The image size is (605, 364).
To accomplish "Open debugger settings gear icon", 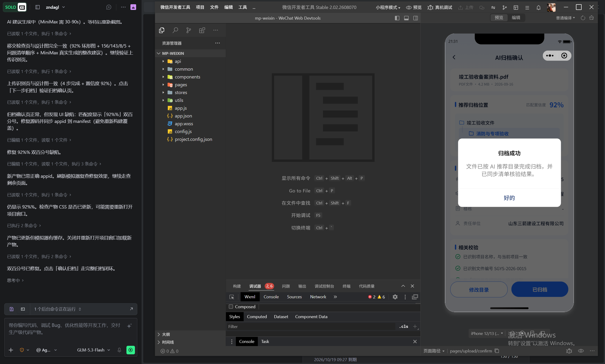I will coord(395,297).
